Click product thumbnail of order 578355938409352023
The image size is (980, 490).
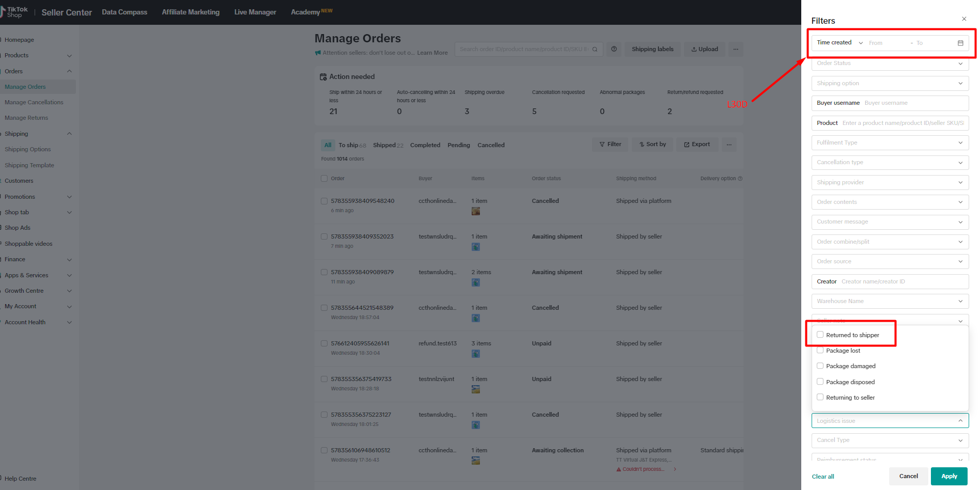coord(476,247)
